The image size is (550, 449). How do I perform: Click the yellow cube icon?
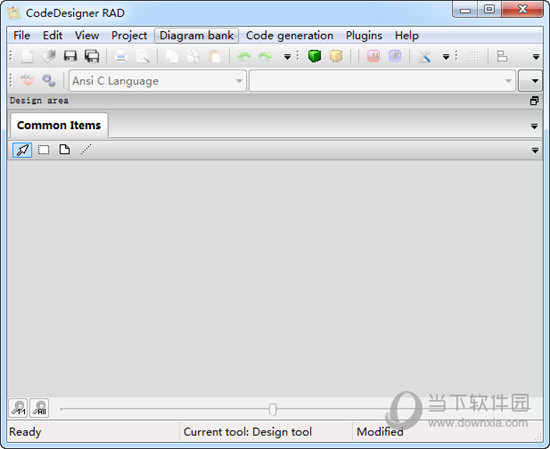coord(336,56)
